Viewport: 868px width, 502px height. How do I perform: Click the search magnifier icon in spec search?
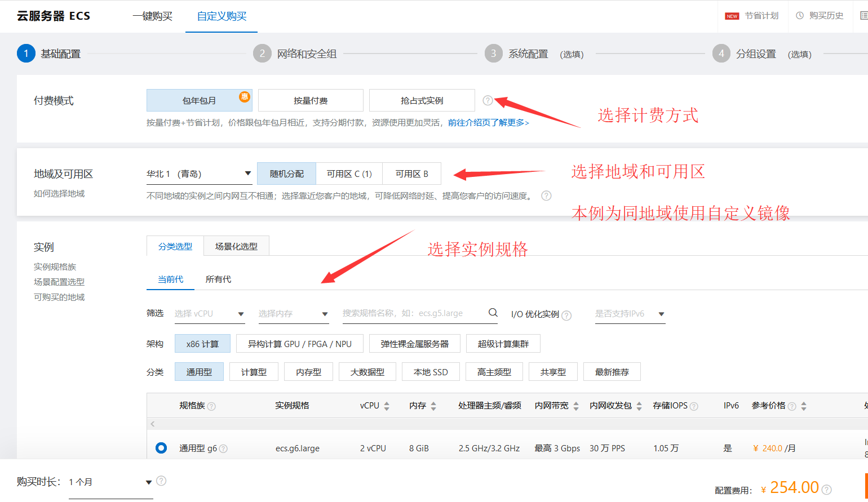coord(493,313)
